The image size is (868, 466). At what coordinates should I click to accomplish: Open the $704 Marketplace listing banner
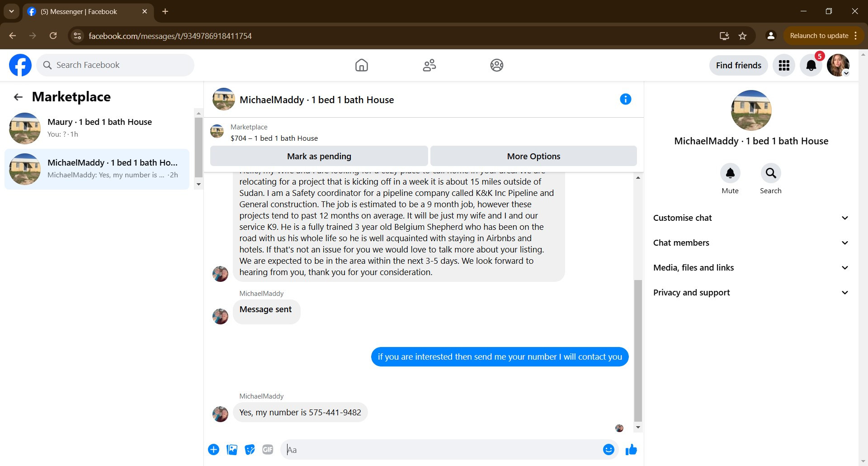point(424,133)
